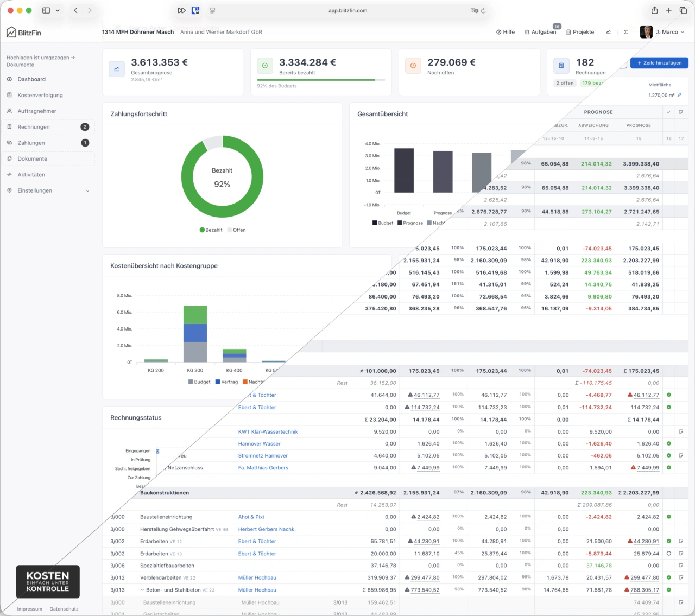The height and width of the screenshot is (616, 695).
Task: Click the Vertrag legend swatch
Action: click(x=218, y=382)
